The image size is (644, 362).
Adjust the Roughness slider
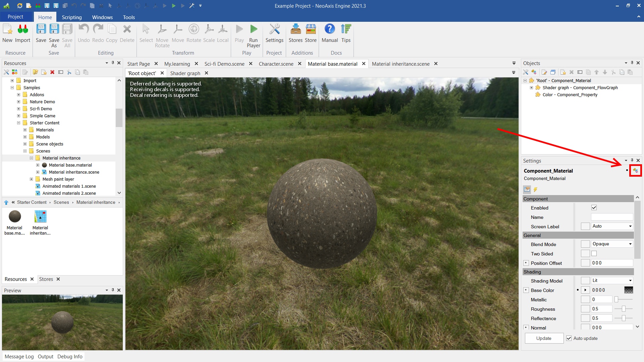624,309
